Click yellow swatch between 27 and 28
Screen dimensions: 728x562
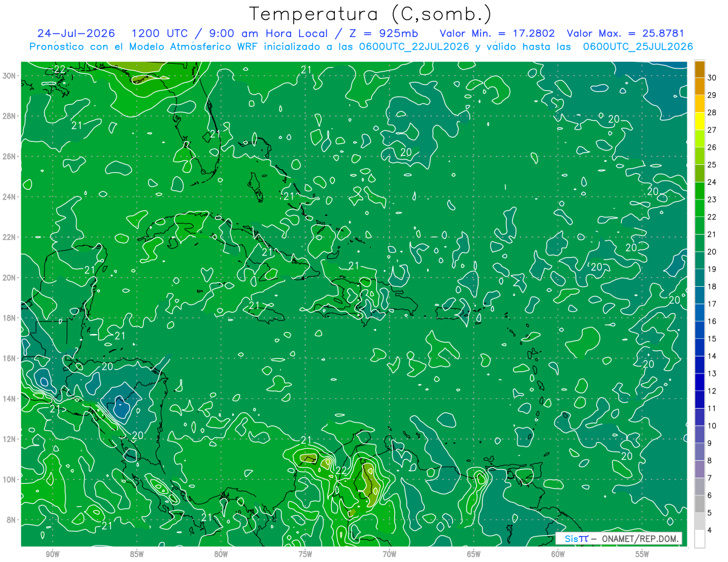699,121
